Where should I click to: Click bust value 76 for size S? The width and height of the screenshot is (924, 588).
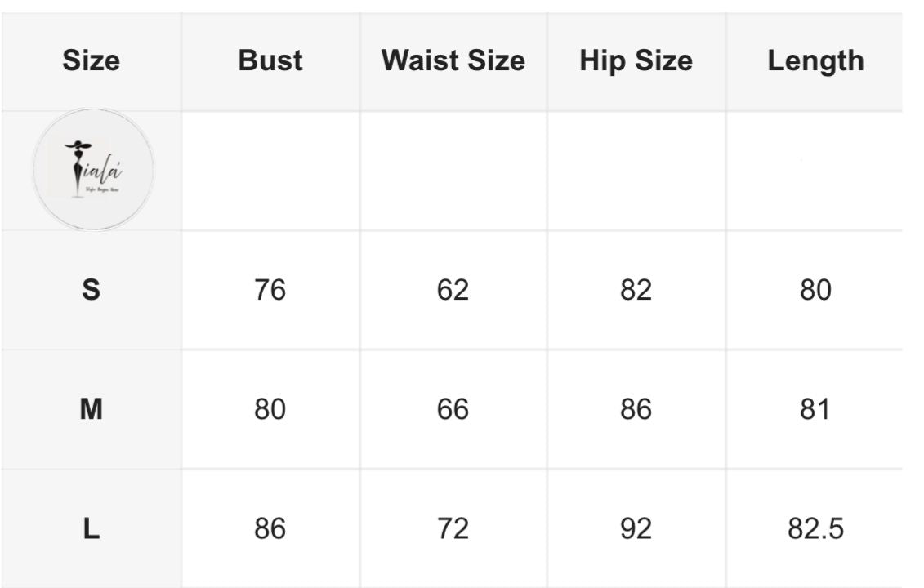pyautogui.click(x=270, y=290)
